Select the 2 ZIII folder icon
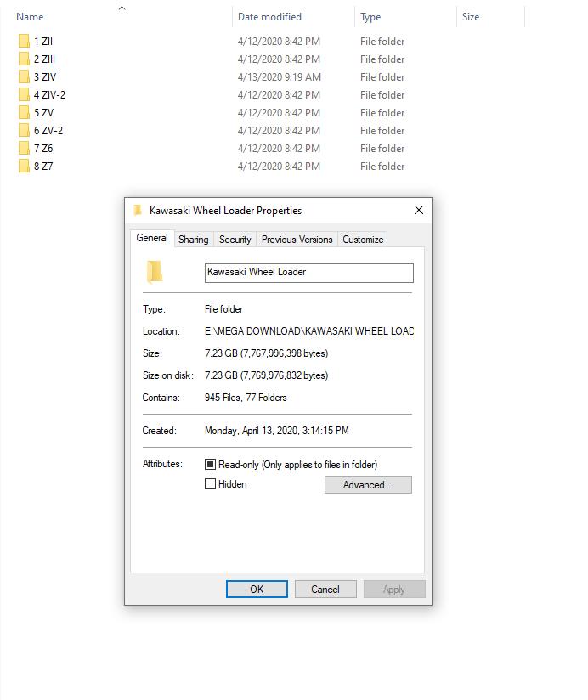This screenshot has height=700, width=588. 24,59
